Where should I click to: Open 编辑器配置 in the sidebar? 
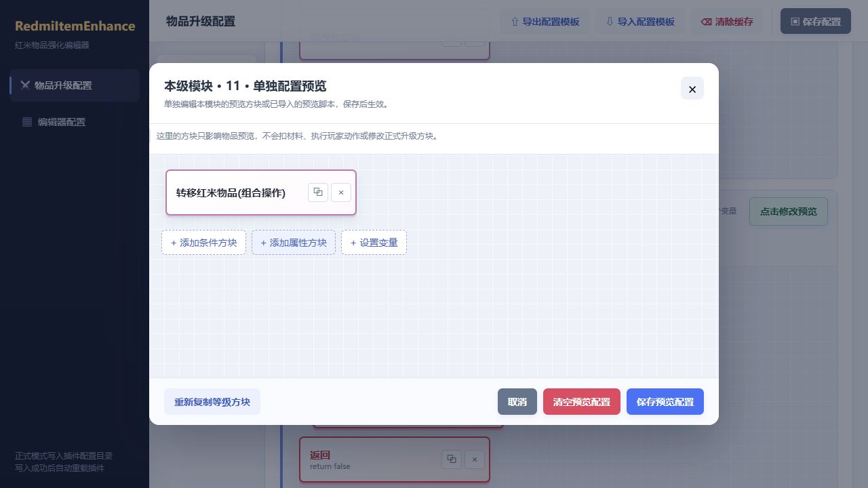(75, 122)
